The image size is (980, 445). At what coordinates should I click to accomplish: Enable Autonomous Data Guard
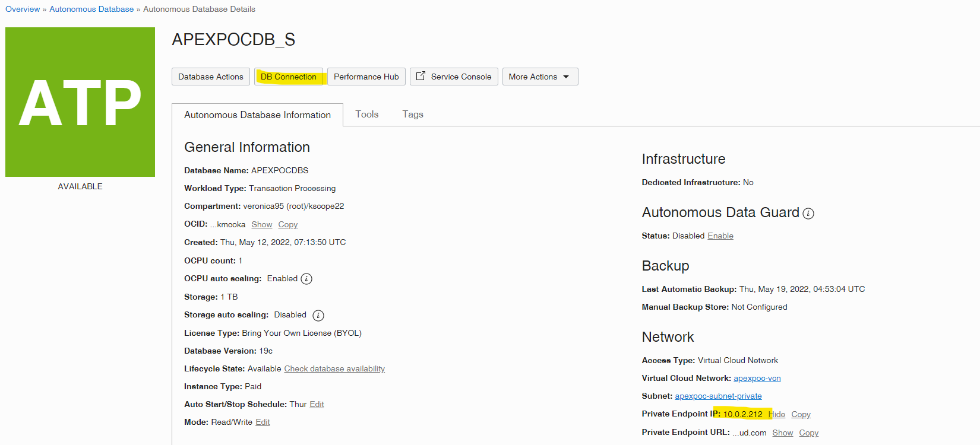coord(720,236)
